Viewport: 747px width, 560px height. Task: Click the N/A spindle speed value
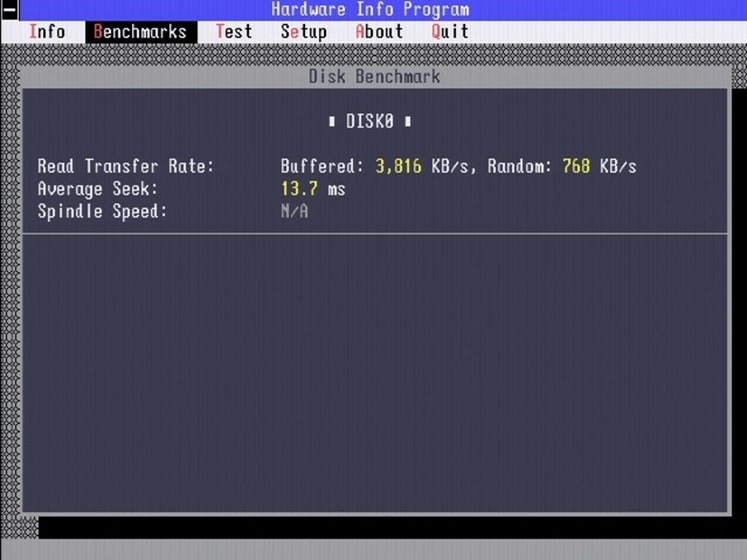click(x=295, y=211)
